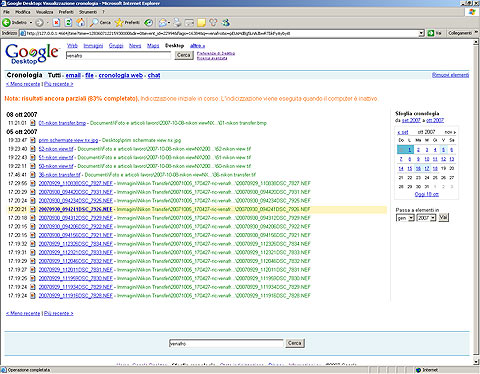480x374 pixels.
Task: Click the top Cerca search button
Action: coord(184,55)
